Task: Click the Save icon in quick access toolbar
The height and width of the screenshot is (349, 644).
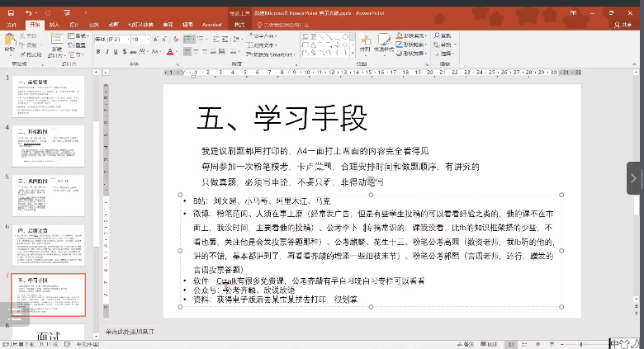Action: pos(9,13)
